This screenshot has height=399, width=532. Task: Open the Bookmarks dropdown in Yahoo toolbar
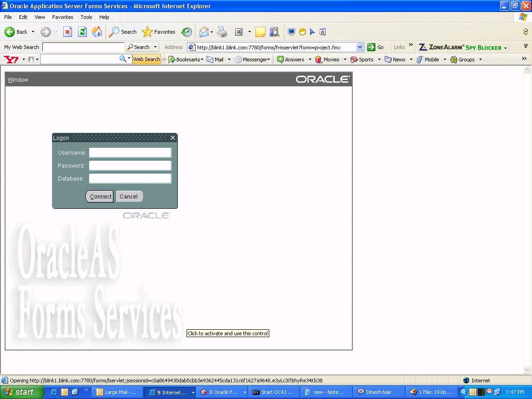pyautogui.click(x=186, y=60)
